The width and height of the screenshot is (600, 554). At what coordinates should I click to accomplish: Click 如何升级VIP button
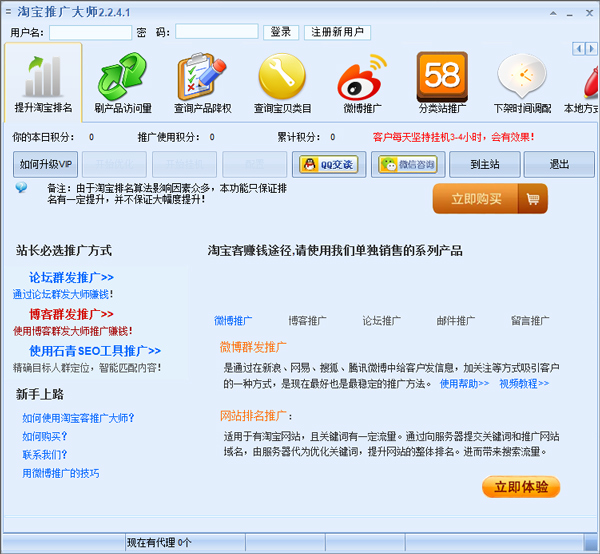pyautogui.click(x=46, y=165)
